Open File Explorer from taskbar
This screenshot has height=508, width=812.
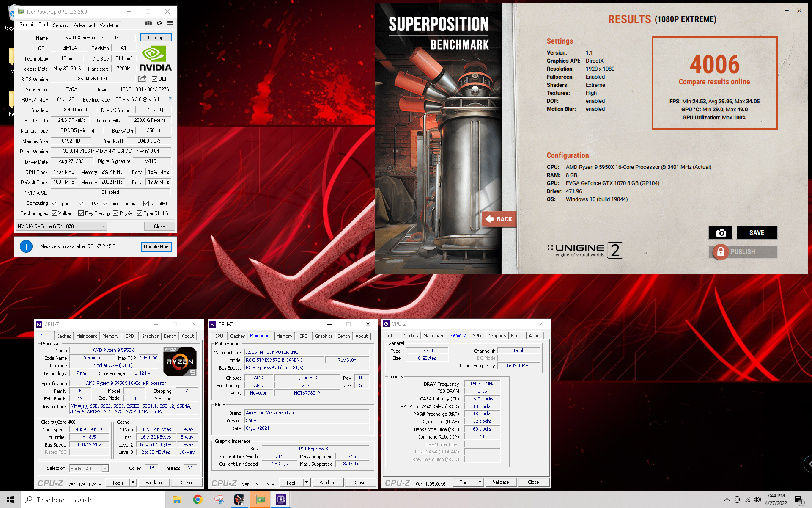pyautogui.click(x=177, y=500)
